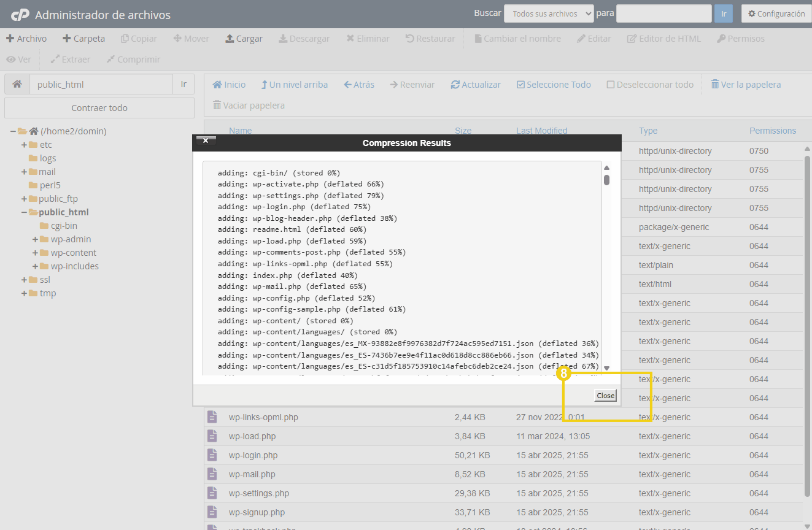
Task: Expand the ssl folder in tree
Action: click(x=25, y=280)
